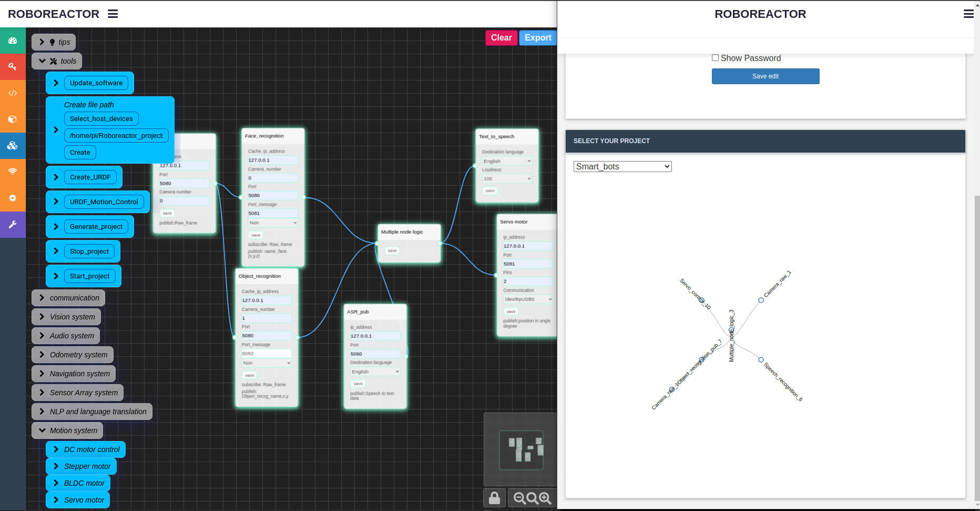This screenshot has height=511, width=980.
Task: Select Camera_raw_1 graph node circle
Action: tap(761, 300)
